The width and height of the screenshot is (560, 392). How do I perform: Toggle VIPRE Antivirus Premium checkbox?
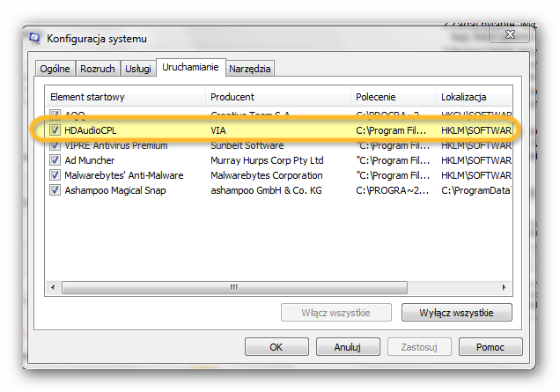55,145
